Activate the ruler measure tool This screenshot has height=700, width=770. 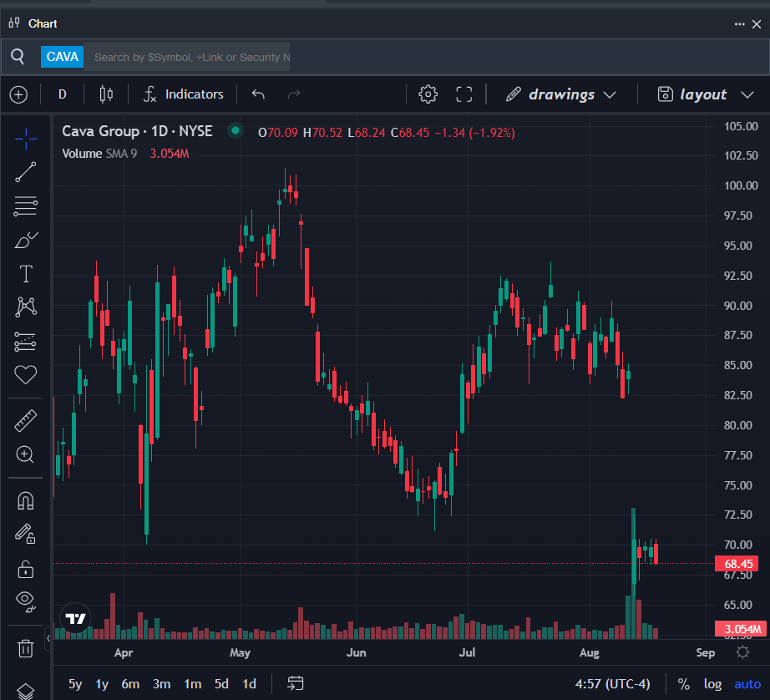(x=26, y=421)
